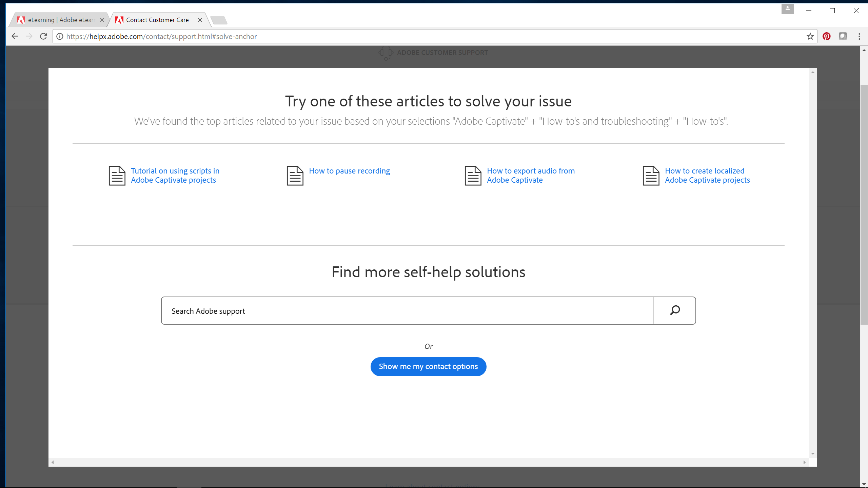868x488 pixels.
Task: Open the How to pause recording link
Action: [349, 171]
